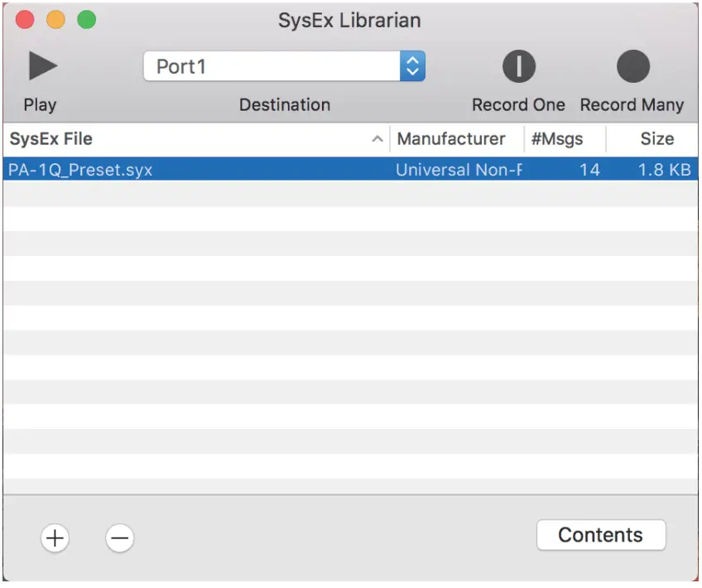Click the blue dropdown stepper arrows
Viewport: 702px width, 588px height.
pyautogui.click(x=412, y=66)
